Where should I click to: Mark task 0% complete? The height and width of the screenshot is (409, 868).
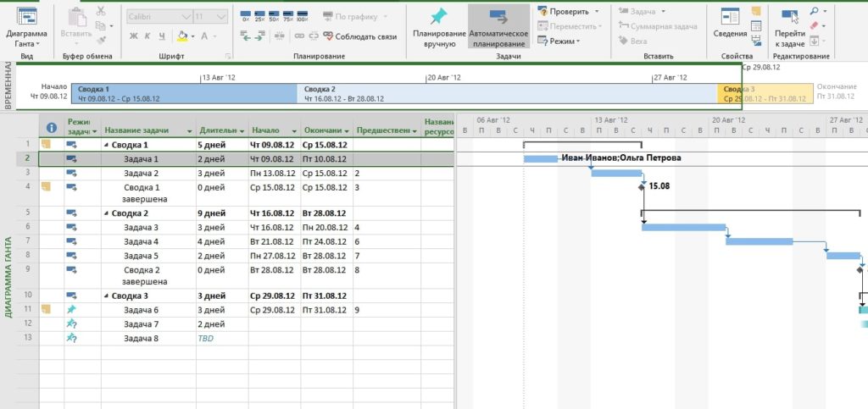pyautogui.click(x=246, y=16)
